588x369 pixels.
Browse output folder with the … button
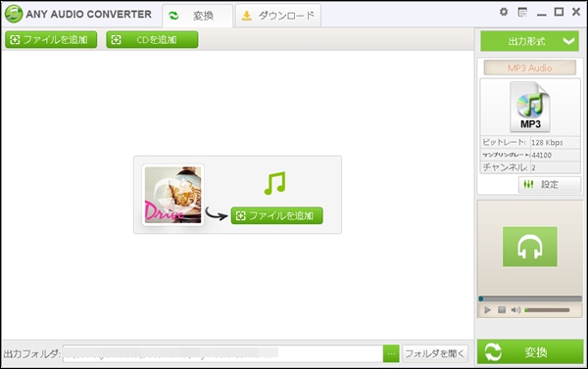pos(391,353)
